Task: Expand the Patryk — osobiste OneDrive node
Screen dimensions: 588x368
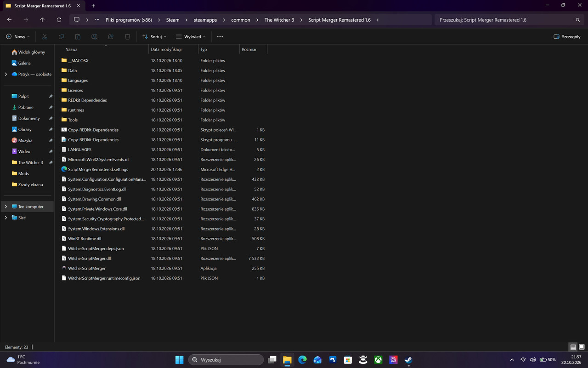Action: tap(6, 74)
